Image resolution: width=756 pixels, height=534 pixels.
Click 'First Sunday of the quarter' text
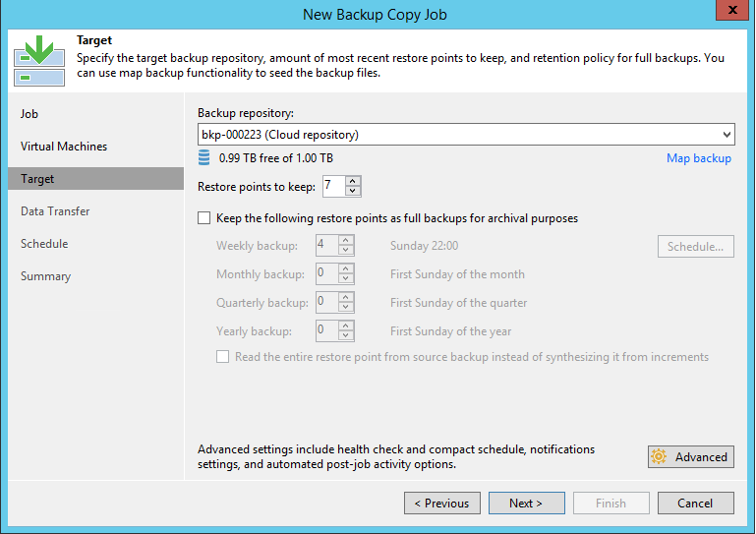pos(458,303)
